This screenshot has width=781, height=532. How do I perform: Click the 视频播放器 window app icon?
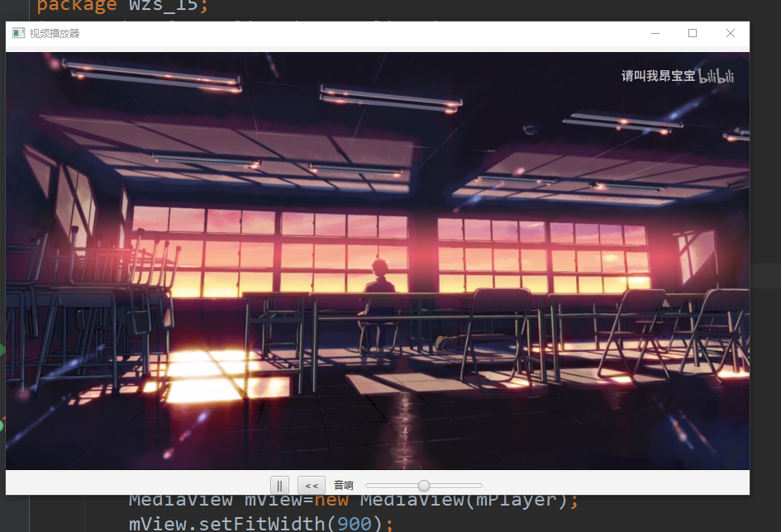pyautogui.click(x=18, y=33)
